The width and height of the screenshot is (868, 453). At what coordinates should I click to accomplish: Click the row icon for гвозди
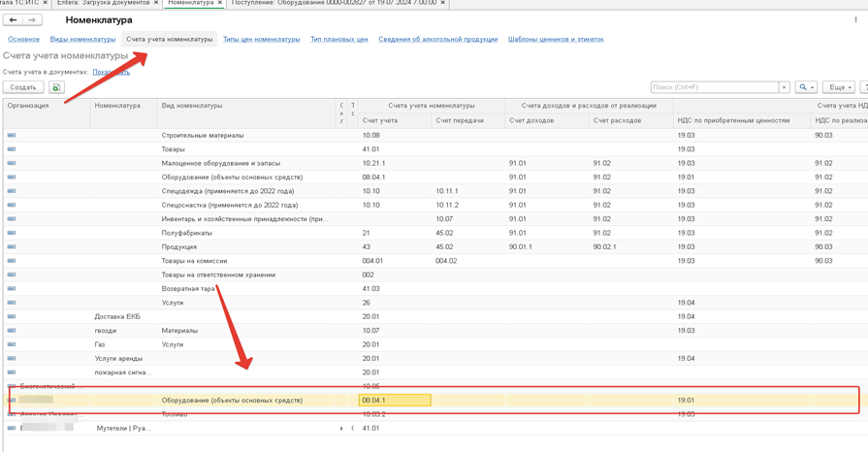[x=12, y=330]
